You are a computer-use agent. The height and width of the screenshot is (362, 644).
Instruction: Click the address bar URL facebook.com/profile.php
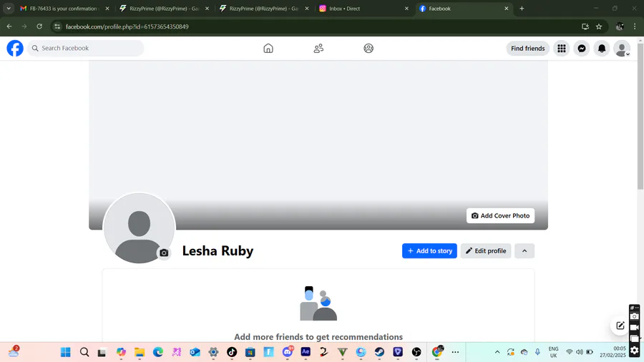coord(127,26)
